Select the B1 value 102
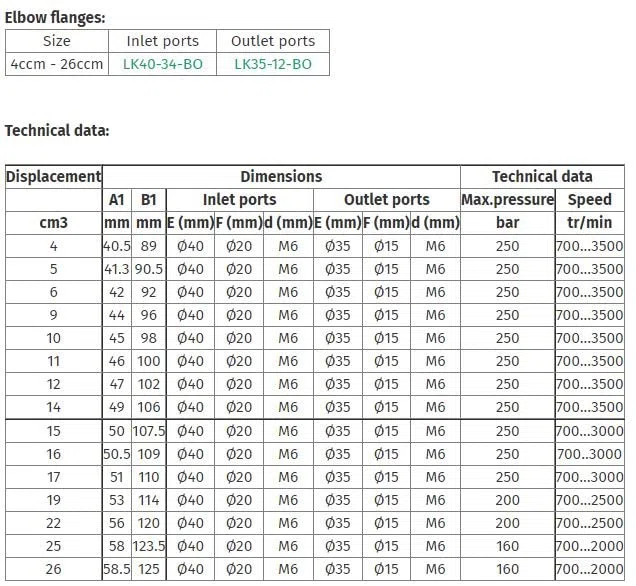 click(x=148, y=384)
